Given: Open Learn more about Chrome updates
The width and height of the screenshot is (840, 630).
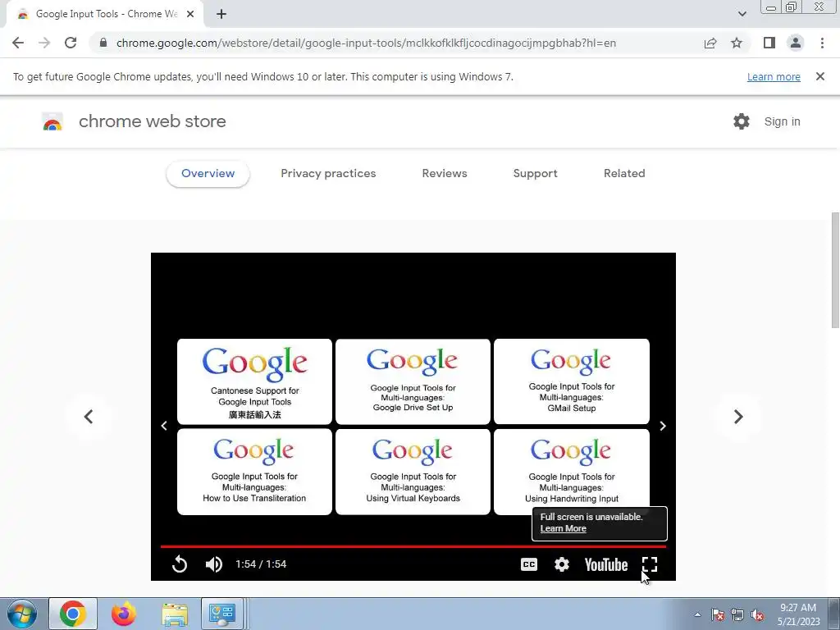Looking at the screenshot, I should pyautogui.click(x=774, y=76).
